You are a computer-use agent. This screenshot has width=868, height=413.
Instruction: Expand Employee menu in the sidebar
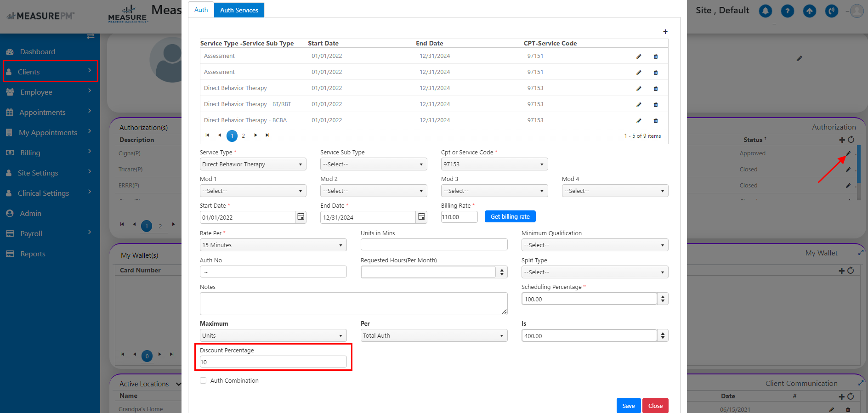click(51, 92)
